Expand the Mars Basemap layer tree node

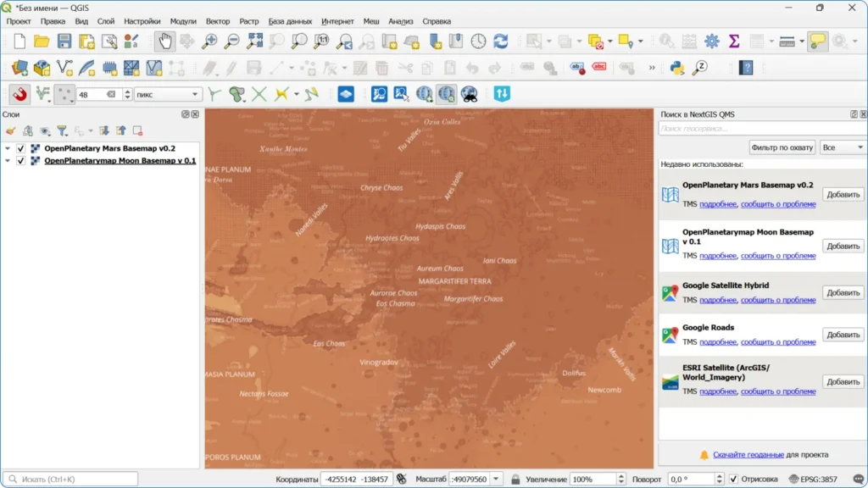click(x=8, y=148)
